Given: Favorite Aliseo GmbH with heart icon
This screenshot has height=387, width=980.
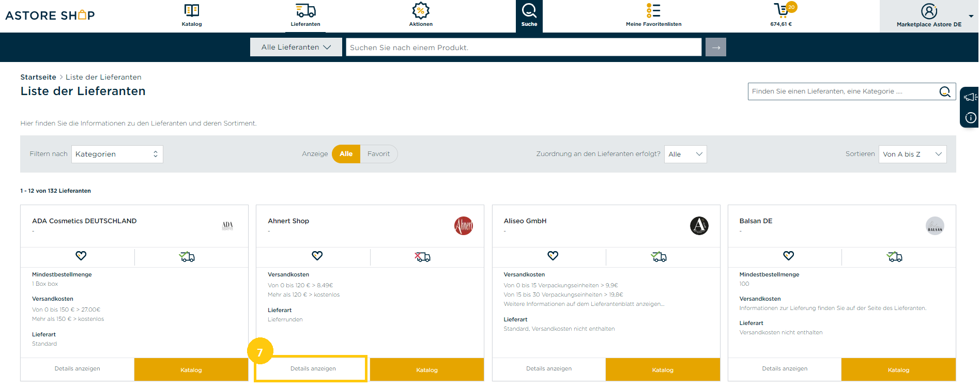Looking at the screenshot, I should pyautogui.click(x=553, y=256).
